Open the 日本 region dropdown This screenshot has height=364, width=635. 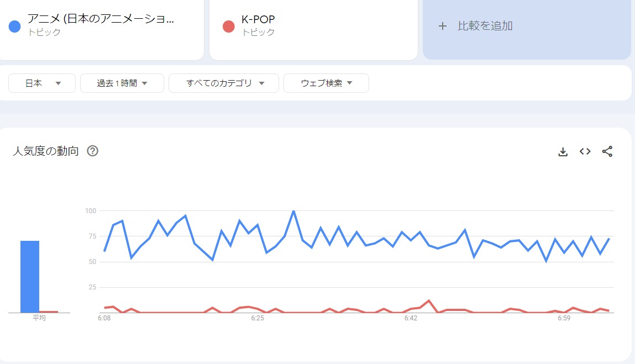click(x=42, y=83)
